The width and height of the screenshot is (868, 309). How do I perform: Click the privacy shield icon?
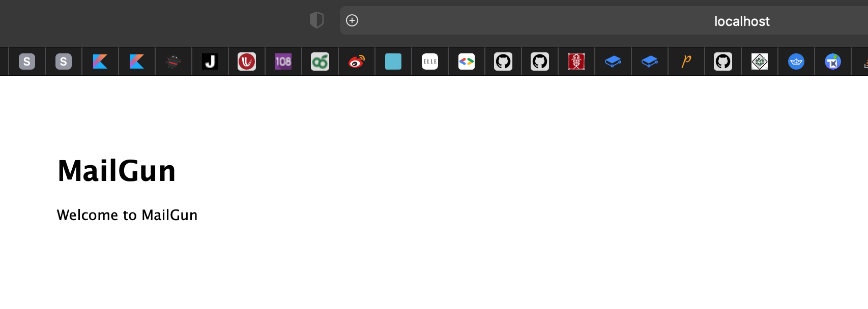(316, 20)
